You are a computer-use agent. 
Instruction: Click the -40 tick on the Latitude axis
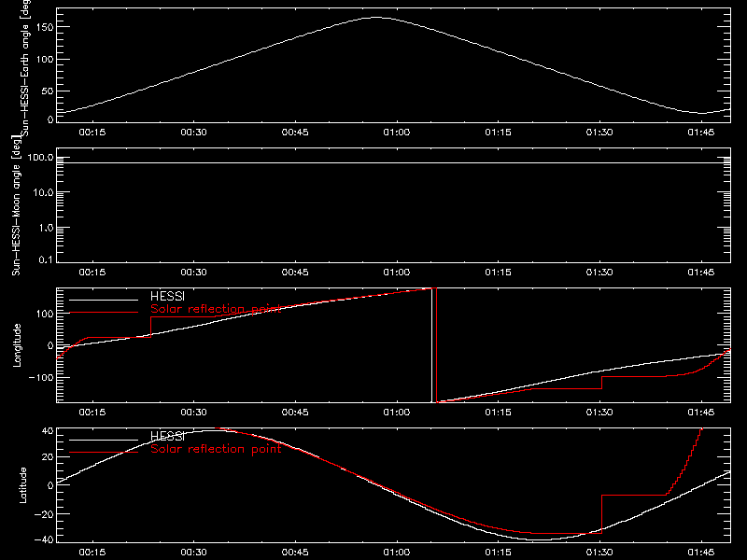tap(44, 540)
